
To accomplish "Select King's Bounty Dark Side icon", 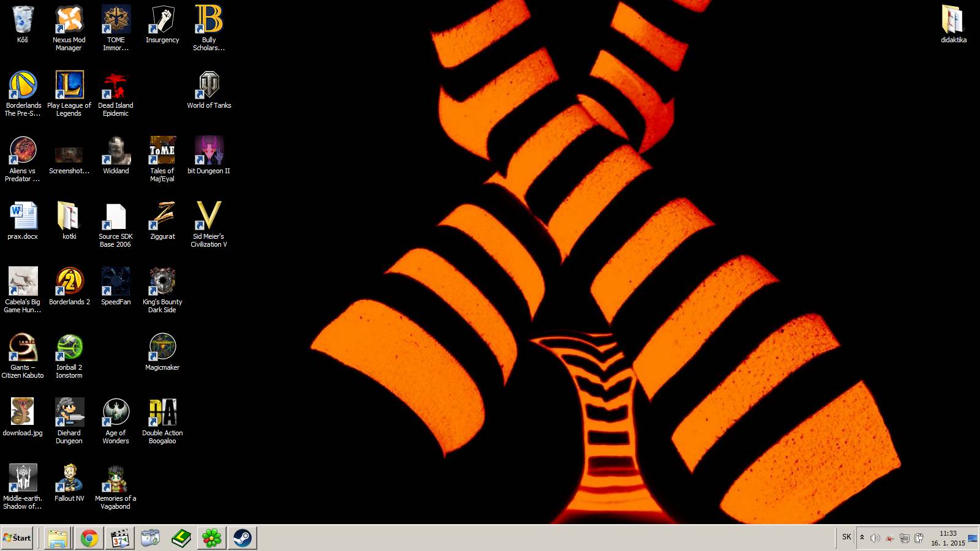I will point(162,290).
